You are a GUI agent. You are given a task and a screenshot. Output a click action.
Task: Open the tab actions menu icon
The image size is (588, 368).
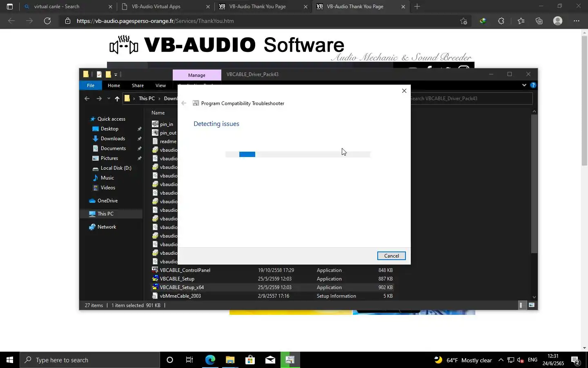10,7
